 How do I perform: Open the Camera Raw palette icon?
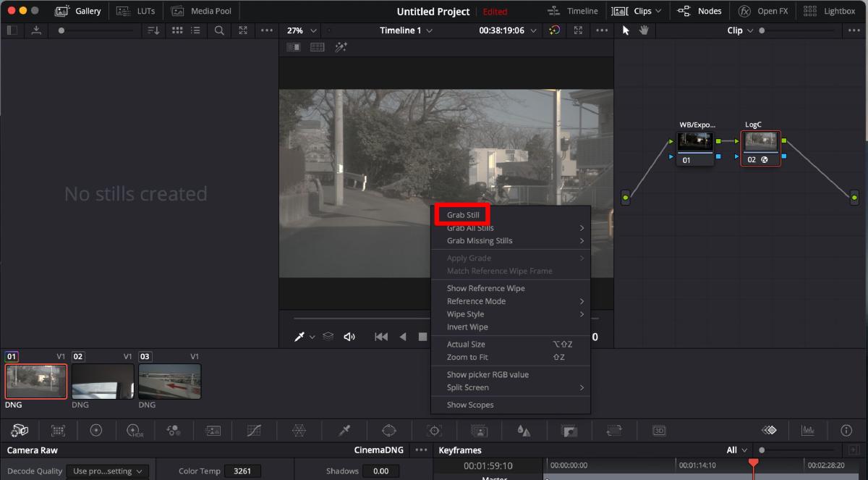(x=20, y=430)
